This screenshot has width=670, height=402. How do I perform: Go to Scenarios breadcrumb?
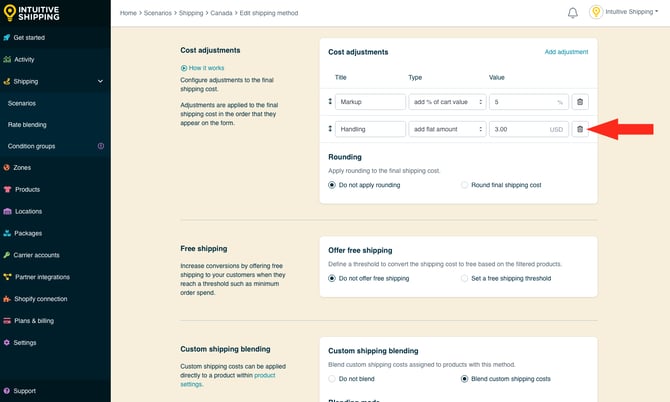click(158, 13)
